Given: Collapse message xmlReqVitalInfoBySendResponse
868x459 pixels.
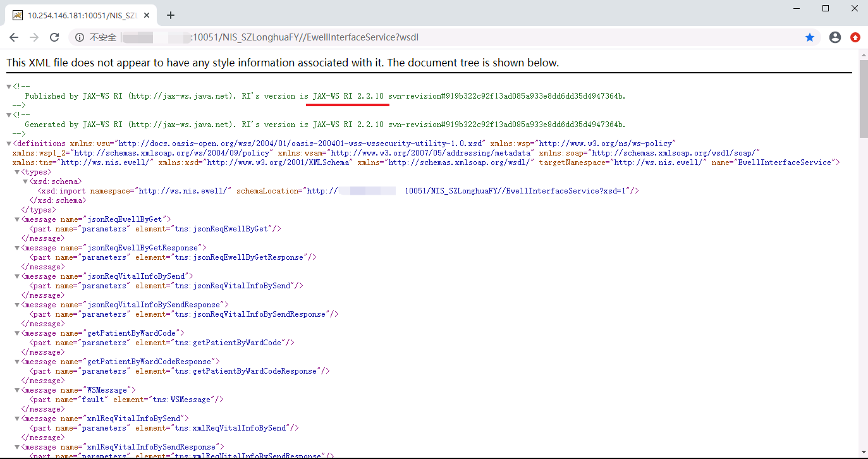Looking at the screenshot, I should (x=18, y=447).
